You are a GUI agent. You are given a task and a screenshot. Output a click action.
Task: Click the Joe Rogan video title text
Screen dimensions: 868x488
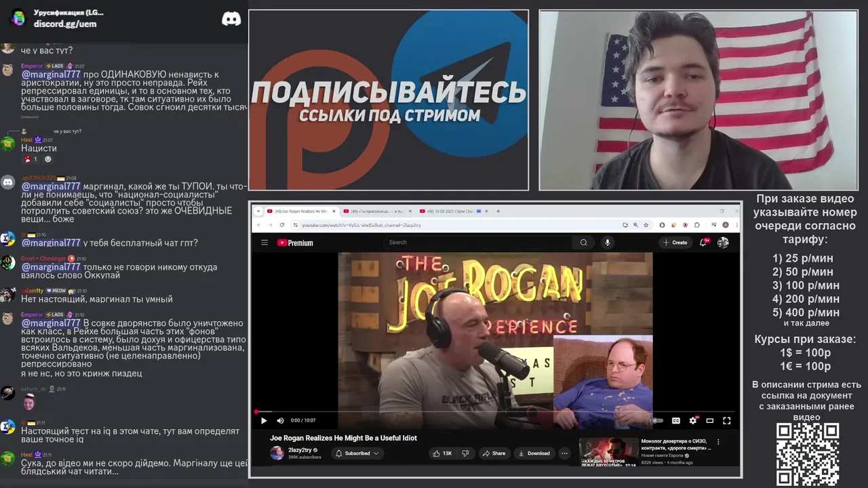pos(343,438)
